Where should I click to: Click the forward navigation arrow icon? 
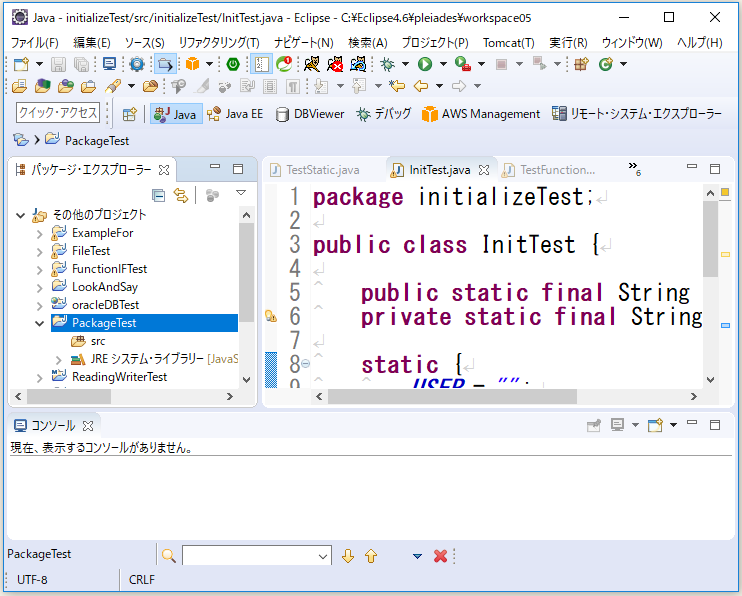click(x=459, y=86)
